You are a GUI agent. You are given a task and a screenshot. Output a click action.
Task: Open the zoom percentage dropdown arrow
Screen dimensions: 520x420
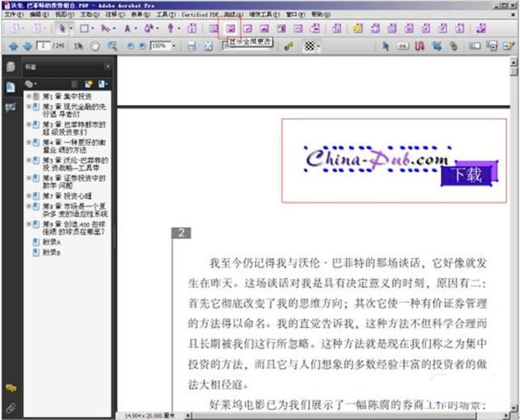[174, 46]
